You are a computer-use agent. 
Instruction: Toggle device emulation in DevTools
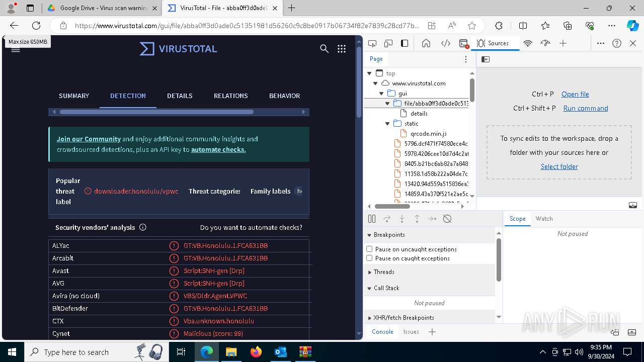pyautogui.click(x=388, y=43)
